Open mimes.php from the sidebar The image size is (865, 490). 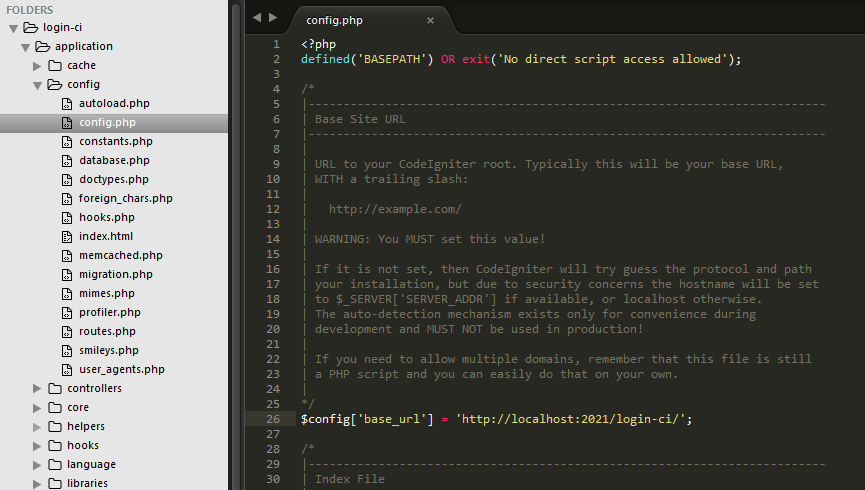click(x=107, y=294)
